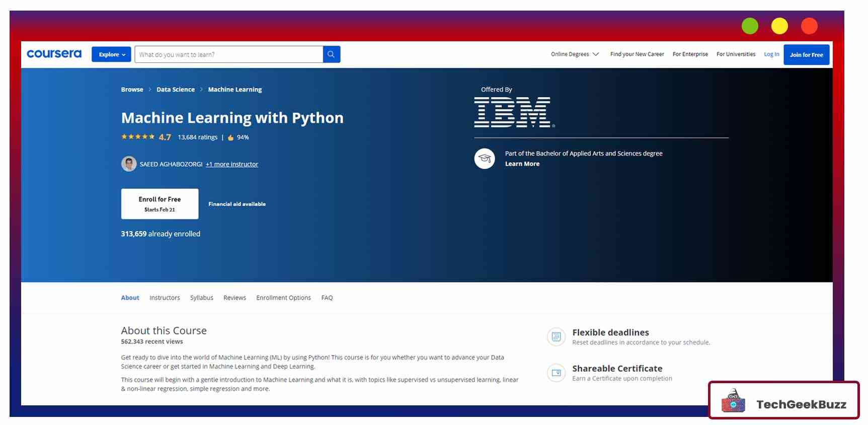Click the instructor profile photo
The height and width of the screenshot is (425, 868).
point(129,164)
